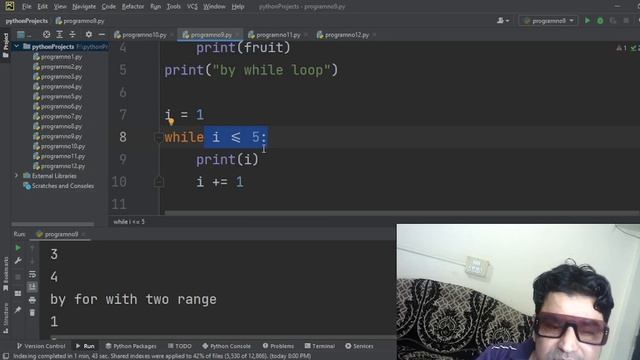Image resolution: width=640 pixels, height=360 pixels.
Task: Click layout restore icon in Run panel
Action: pyautogui.click(x=18, y=293)
